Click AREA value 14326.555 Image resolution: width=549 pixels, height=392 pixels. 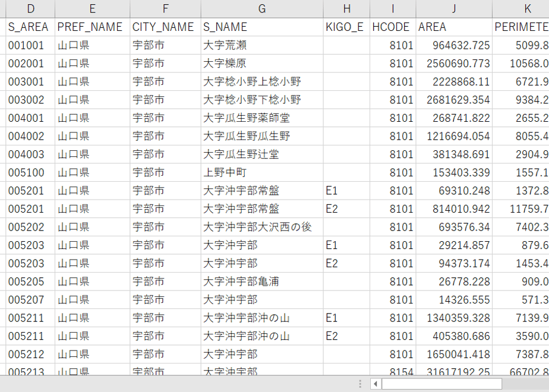(x=454, y=300)
